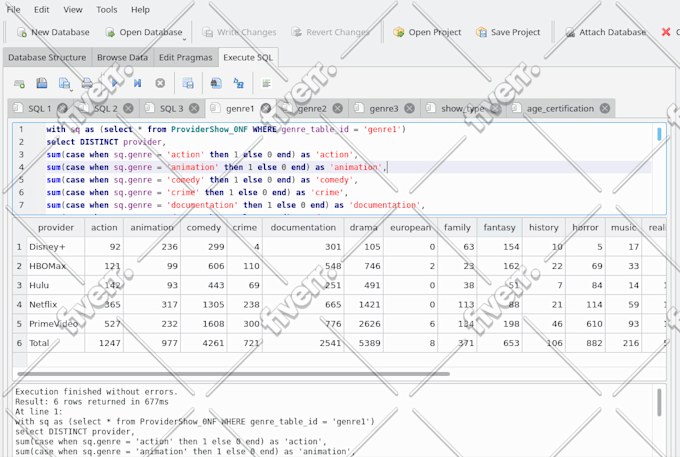Switch to the Database Structure tab

point(47,58)
